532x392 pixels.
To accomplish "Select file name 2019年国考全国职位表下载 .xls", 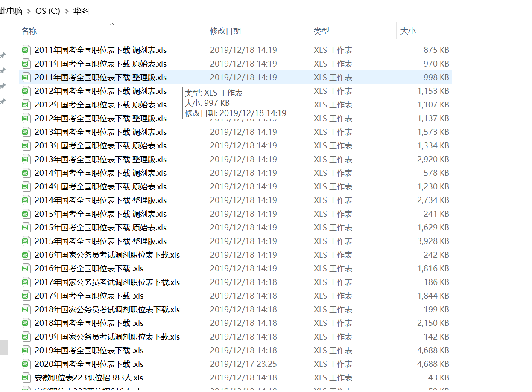I will [89, 350].
